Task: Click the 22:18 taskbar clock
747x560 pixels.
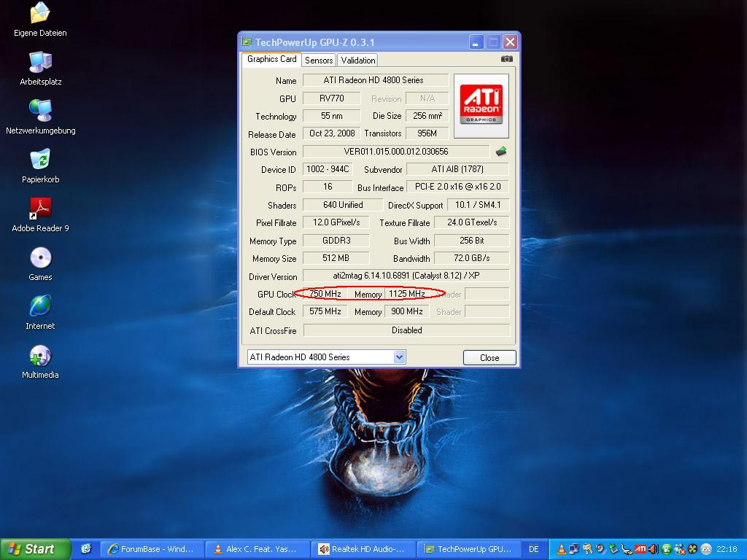Action: click(x=727, y=549)
